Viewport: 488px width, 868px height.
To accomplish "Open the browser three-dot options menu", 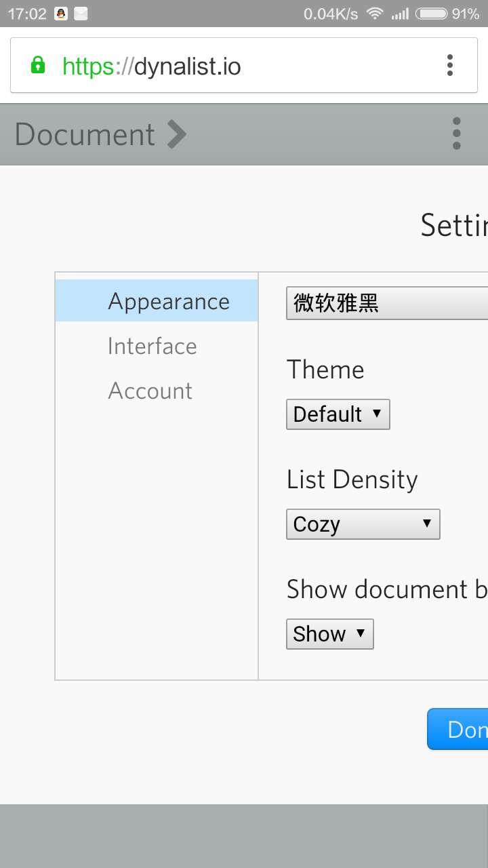I will [x=449, y=65].
